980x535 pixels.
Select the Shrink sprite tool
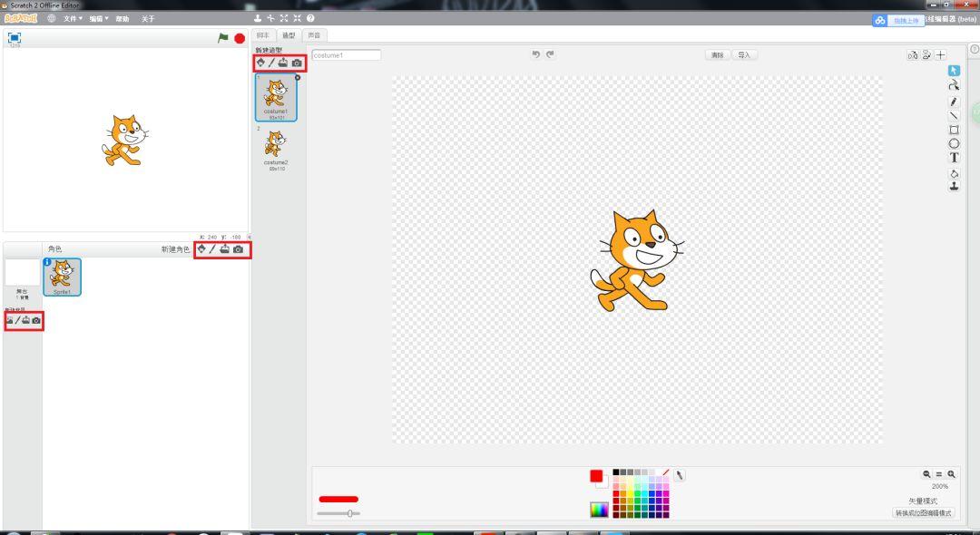click(x=297, y=19)
